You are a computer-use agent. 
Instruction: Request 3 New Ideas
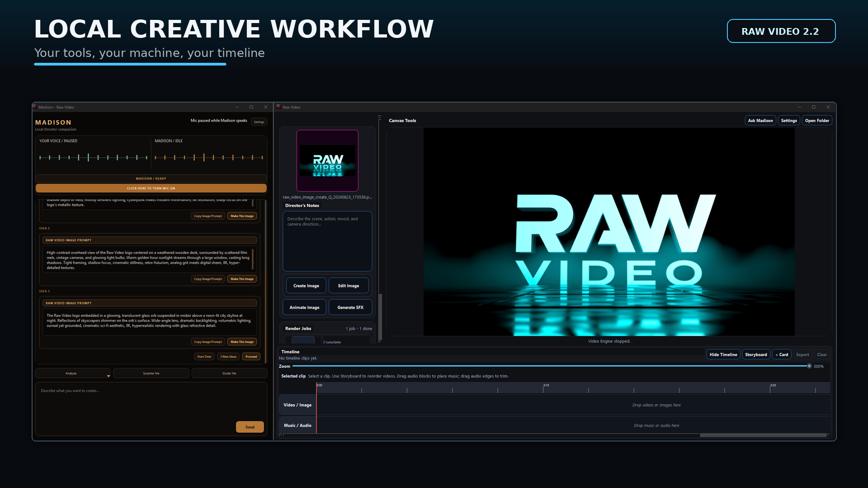pyautogui.click(x=228, y=357)
